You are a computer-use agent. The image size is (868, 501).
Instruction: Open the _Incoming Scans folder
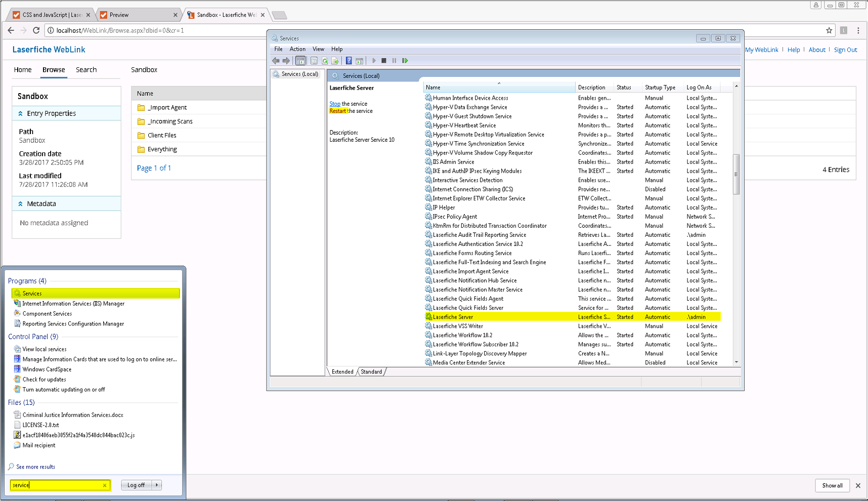[170, 121]
